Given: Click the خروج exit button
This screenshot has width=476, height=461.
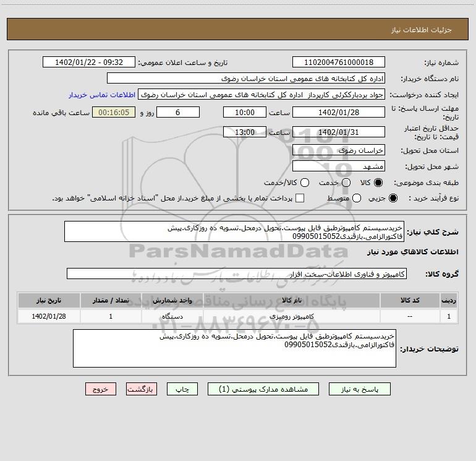Looking at the screenshot, I should pyautogui.click(x=101, y=389).
